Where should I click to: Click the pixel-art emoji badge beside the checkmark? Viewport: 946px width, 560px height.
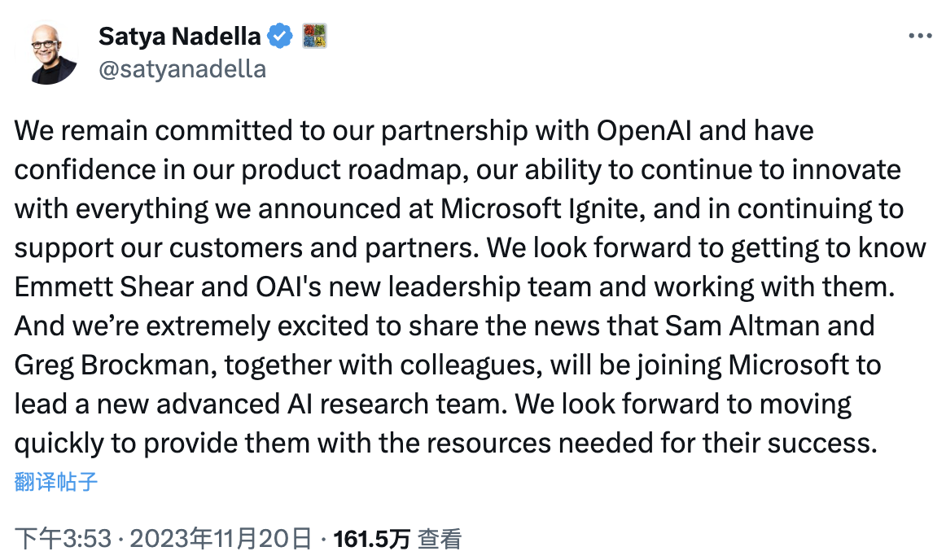315,36
